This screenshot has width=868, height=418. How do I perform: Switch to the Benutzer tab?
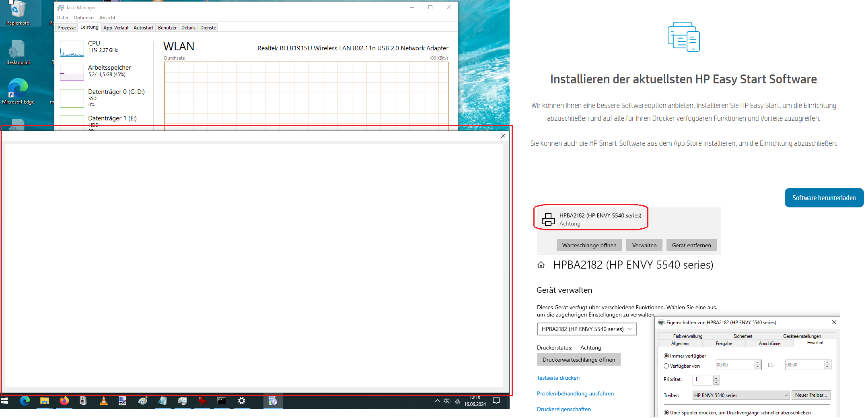point(167,28)
